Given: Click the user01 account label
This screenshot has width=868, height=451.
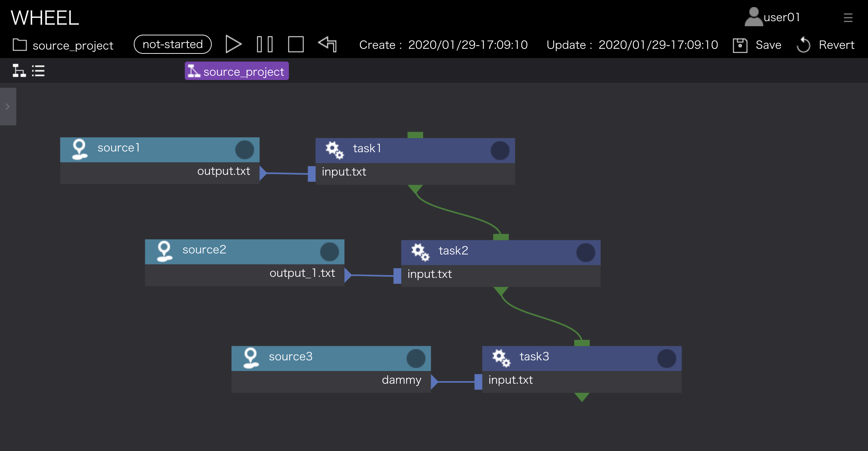Looking at the screenshot, I should coord(781,17).
